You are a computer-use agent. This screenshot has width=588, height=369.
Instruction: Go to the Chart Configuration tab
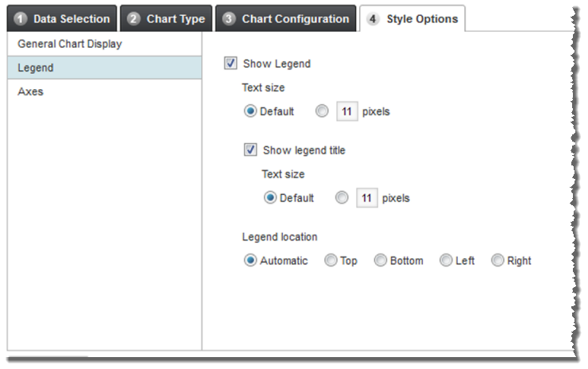[x=286, y=18]
